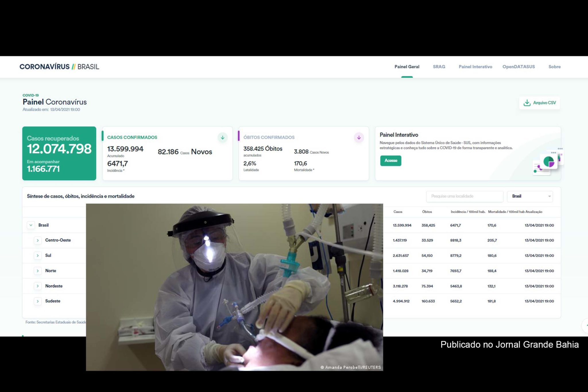
Task: Click the Coronavírus Brasil logo
Action: tap(59, 67)
